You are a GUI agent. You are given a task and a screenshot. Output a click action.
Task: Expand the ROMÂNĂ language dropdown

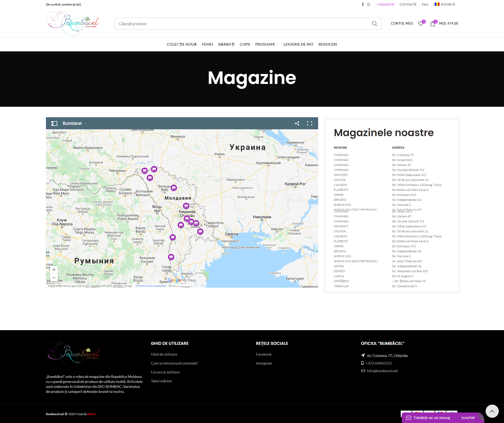446,4
